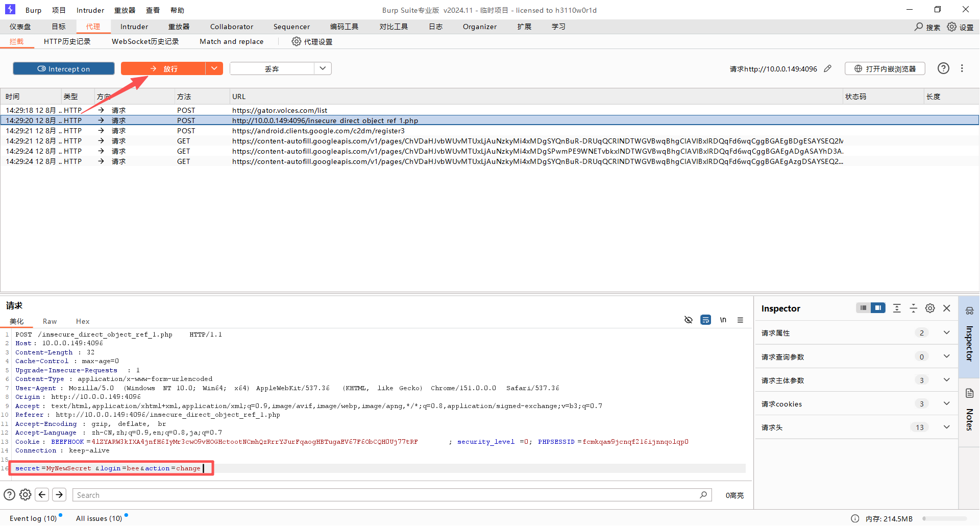980x526 pixels.
Task: Open the intercept help question-mark icon
Action: click(x=943, y=68)
